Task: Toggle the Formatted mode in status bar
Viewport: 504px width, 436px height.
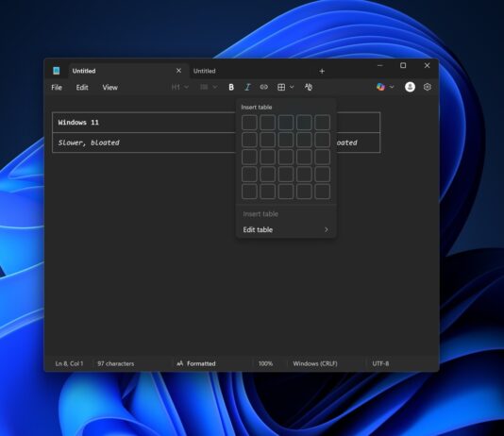Action: (x=196, y=363)
